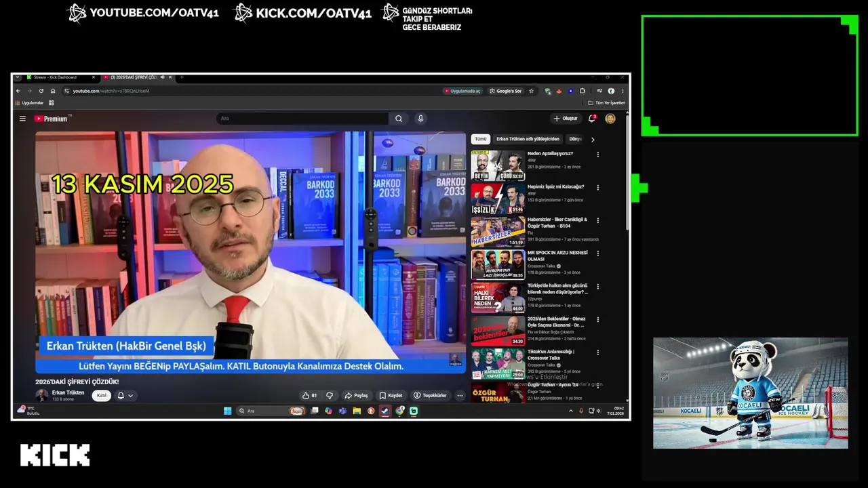The image size is (868, 488).
Task: Reload the page with the refresh icon
Action: (41, 91)
